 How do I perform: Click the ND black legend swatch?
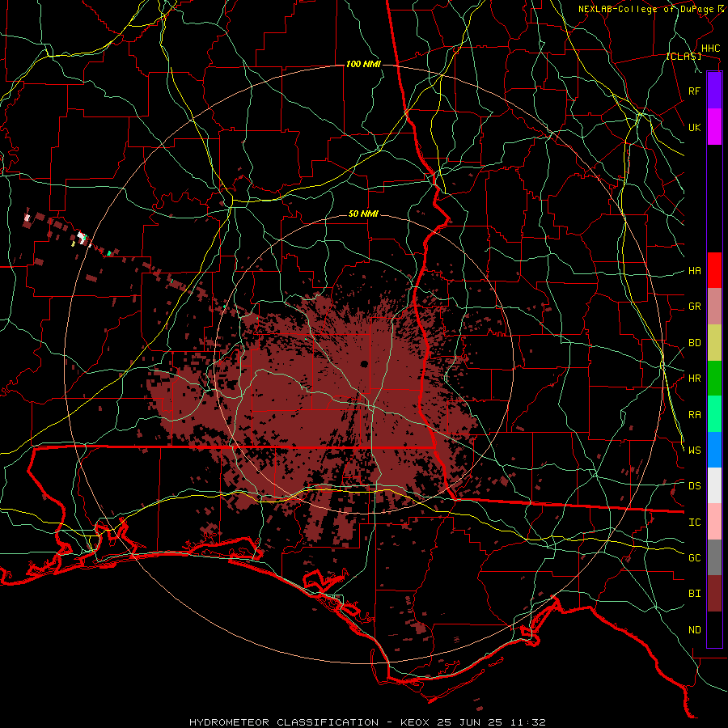pos(714,629)
